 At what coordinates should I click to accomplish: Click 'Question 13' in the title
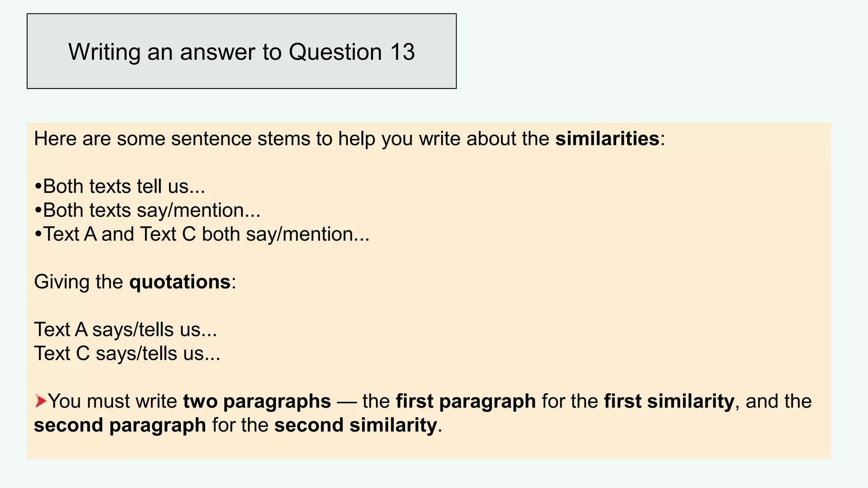coord(351,52)
